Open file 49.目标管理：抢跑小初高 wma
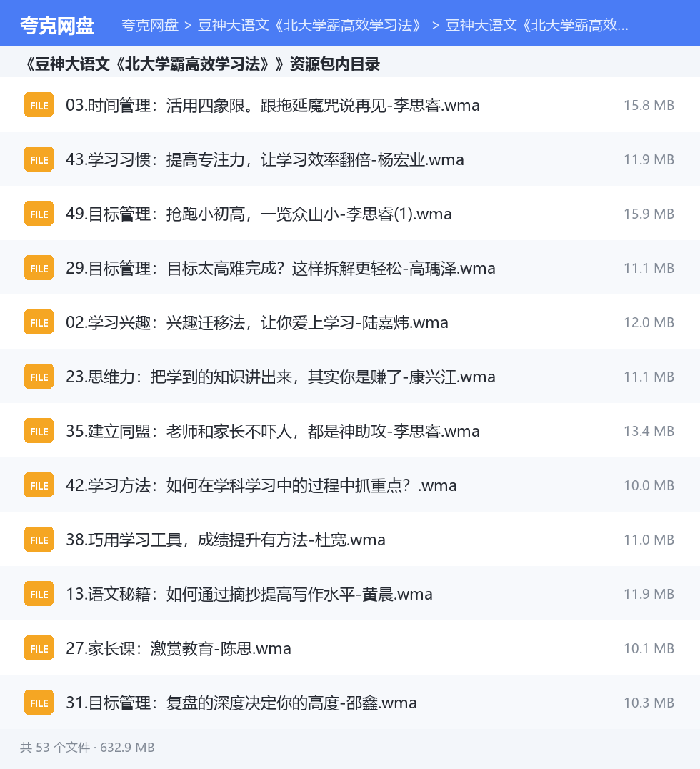 (x=259, y=214)
